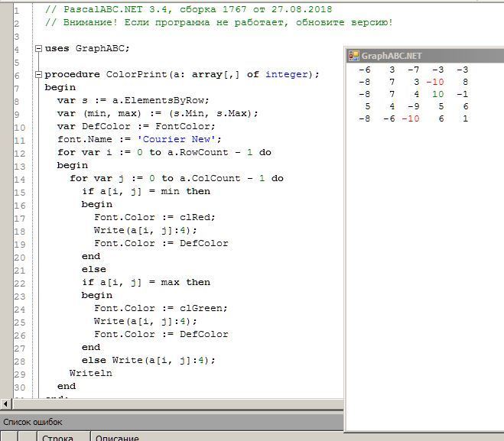
Task: Click the first narrow error list column header
Action: 9,438
